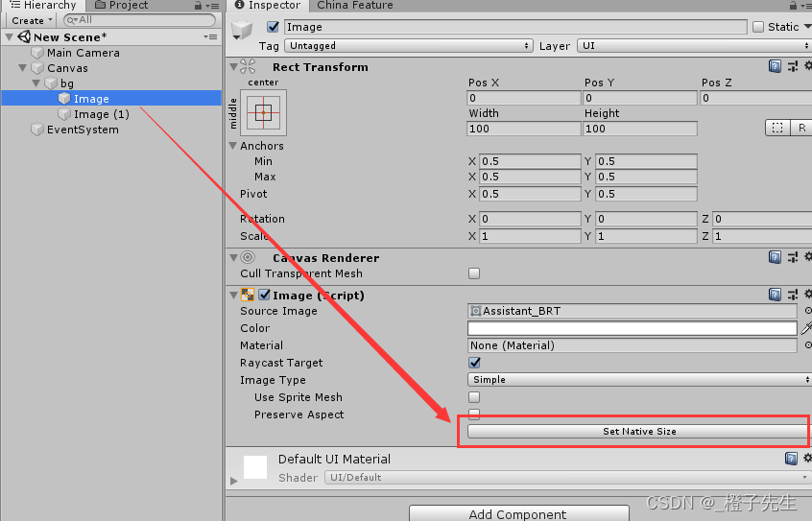Enable the Static checkbox
This screenshot has width=812, height=521.
tap(758, 27)
